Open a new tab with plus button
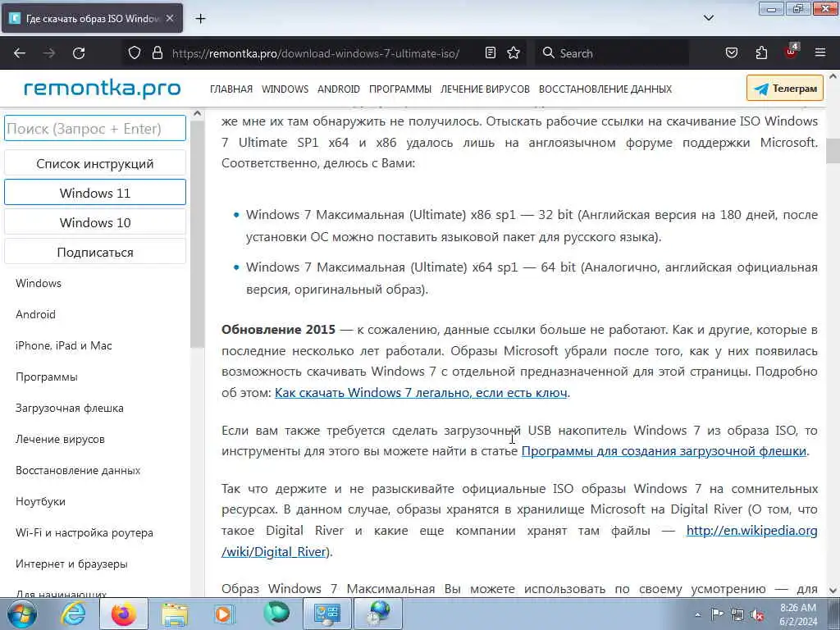 pyautogui.click(x=200, y=19)
